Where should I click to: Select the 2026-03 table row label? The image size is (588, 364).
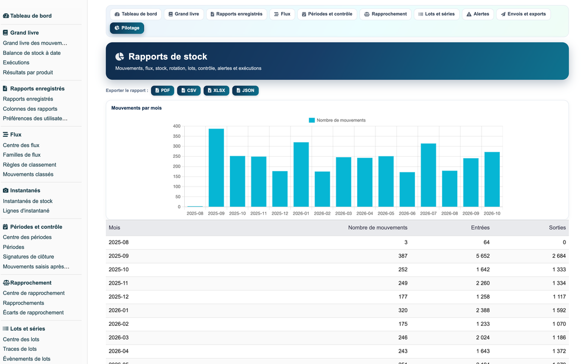click(119, 338)
